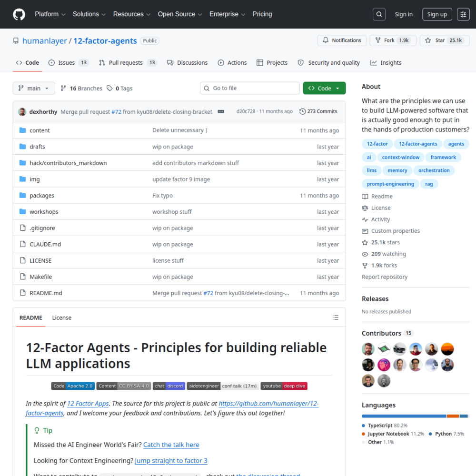The height and width of the screenshot is (476, 476).
Task: Click the Catch the talk here link
Action: coord(171,445)
